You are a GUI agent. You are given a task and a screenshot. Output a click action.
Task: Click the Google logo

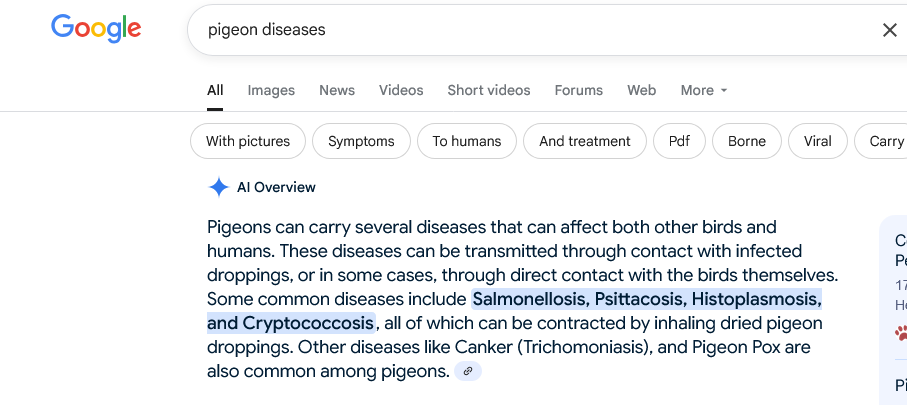pos(96,29)
